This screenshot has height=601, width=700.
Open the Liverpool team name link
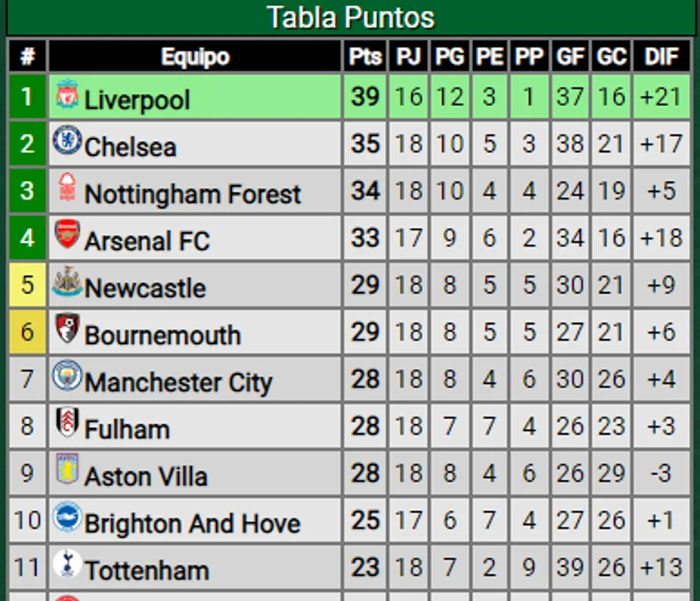point(137,99)
